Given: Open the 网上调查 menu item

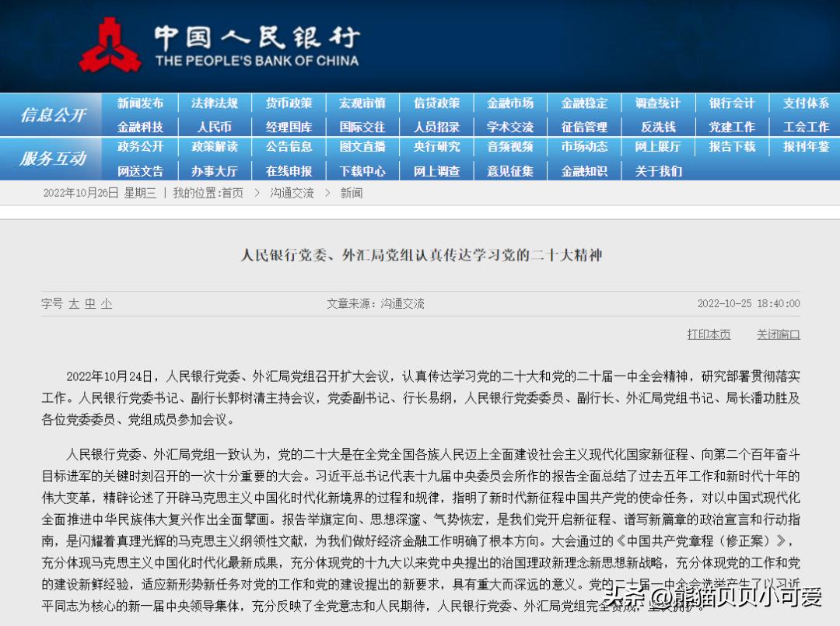Looking at the screenshot, I should click(436, 170).
